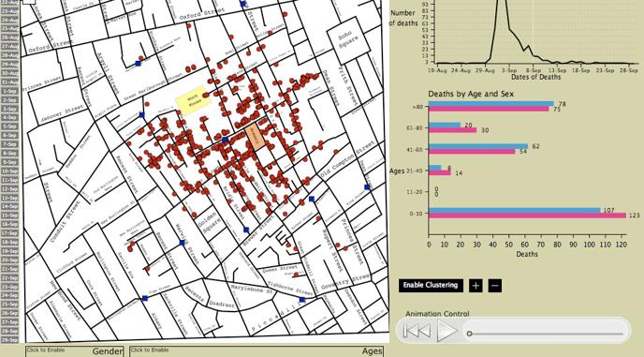Enable the Ages filter panel
The height and width of the screenshot is (357, 644).
pos(256,350)
